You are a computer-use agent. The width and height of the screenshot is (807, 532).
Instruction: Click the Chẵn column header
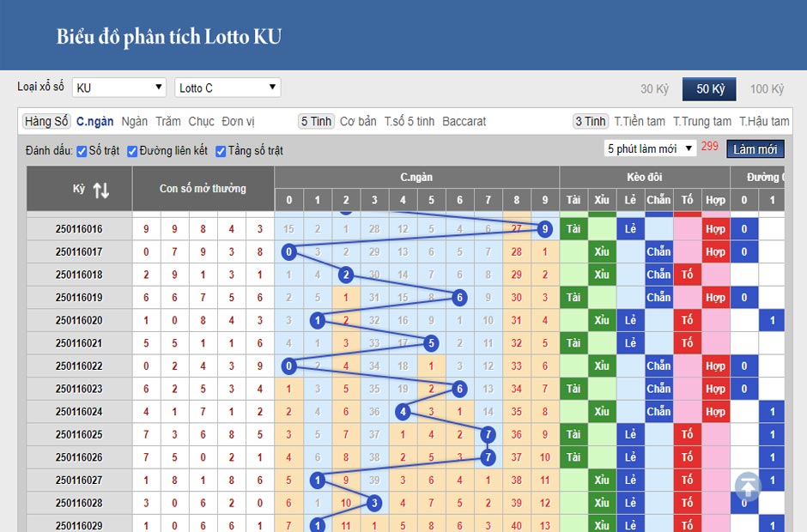click(658, 200)
